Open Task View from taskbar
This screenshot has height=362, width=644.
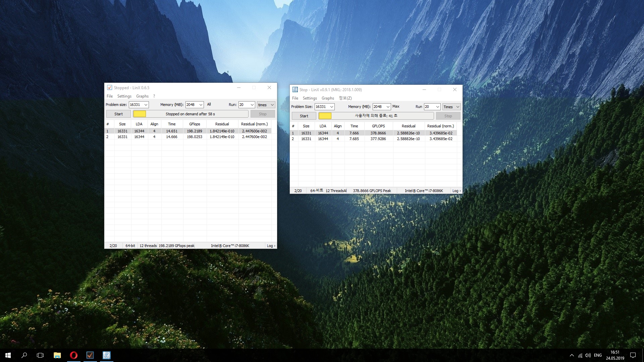40,355
